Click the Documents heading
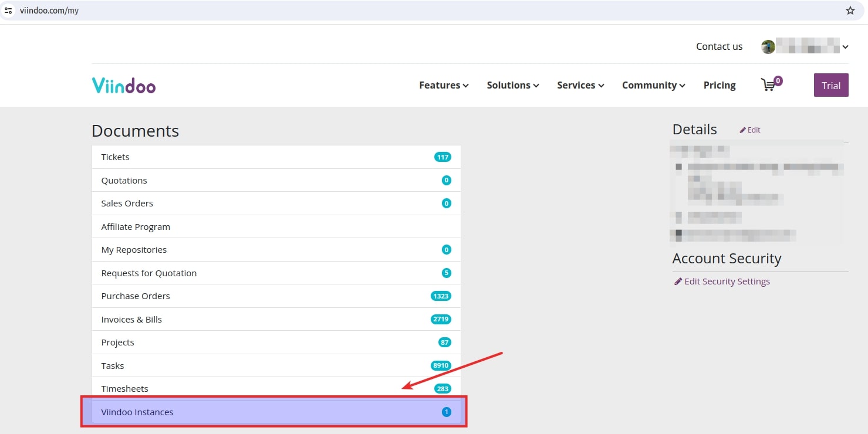This screenshot has width=868, height=434. tap(136, 131)
